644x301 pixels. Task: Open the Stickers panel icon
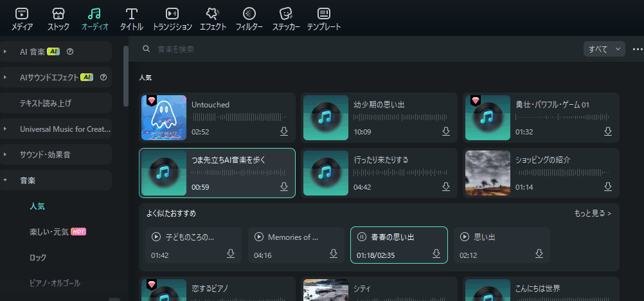point(286,14)
